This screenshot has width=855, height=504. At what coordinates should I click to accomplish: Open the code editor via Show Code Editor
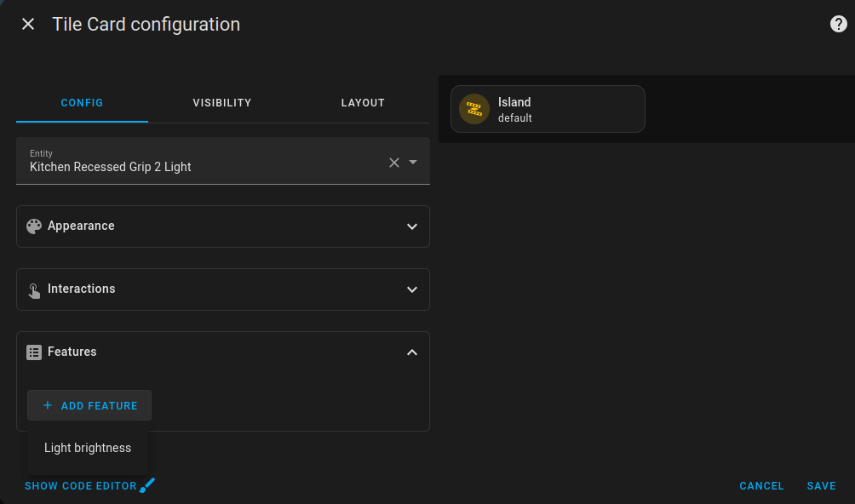(79, 485)
